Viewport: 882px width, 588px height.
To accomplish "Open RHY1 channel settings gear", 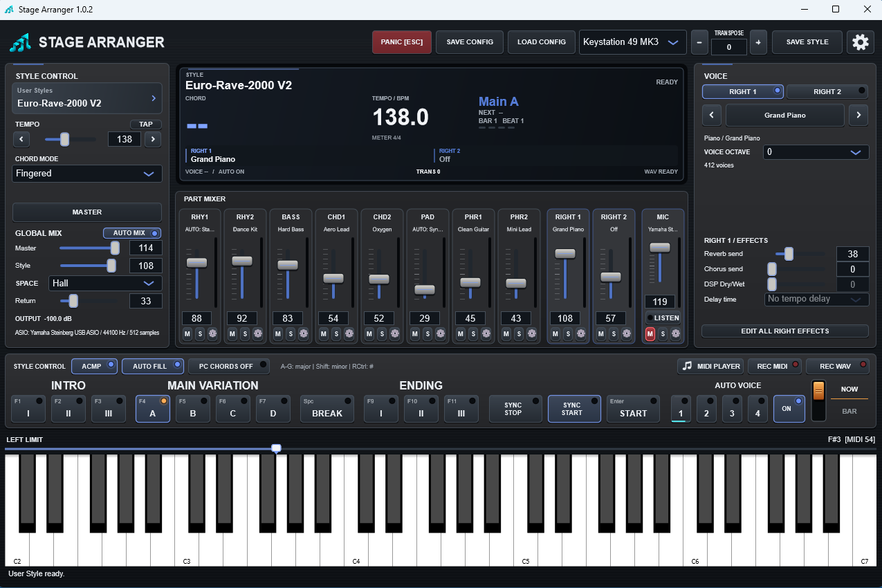I will point(212,333).
